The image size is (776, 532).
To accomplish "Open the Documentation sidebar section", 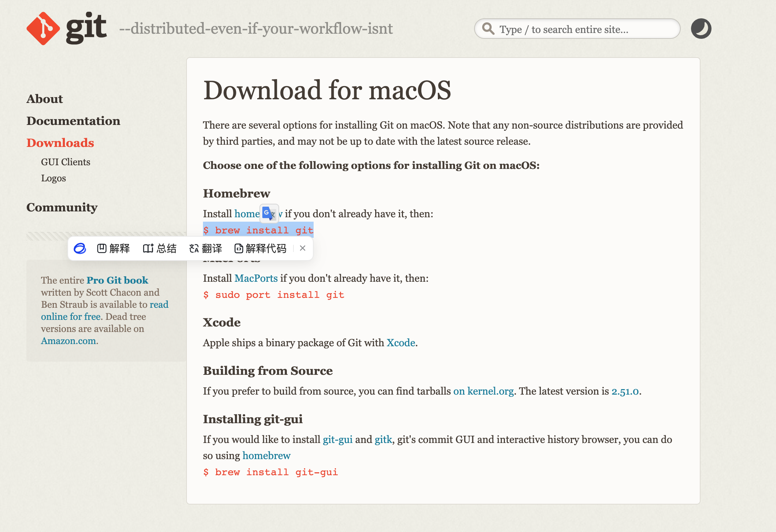I will point(73,121).
